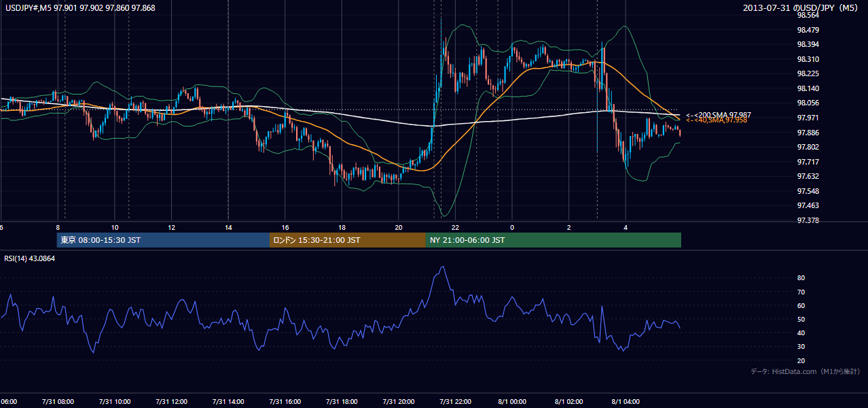Click price axis label 97.802
Viewport: 868px width, 408px height.
pos(808,147)
